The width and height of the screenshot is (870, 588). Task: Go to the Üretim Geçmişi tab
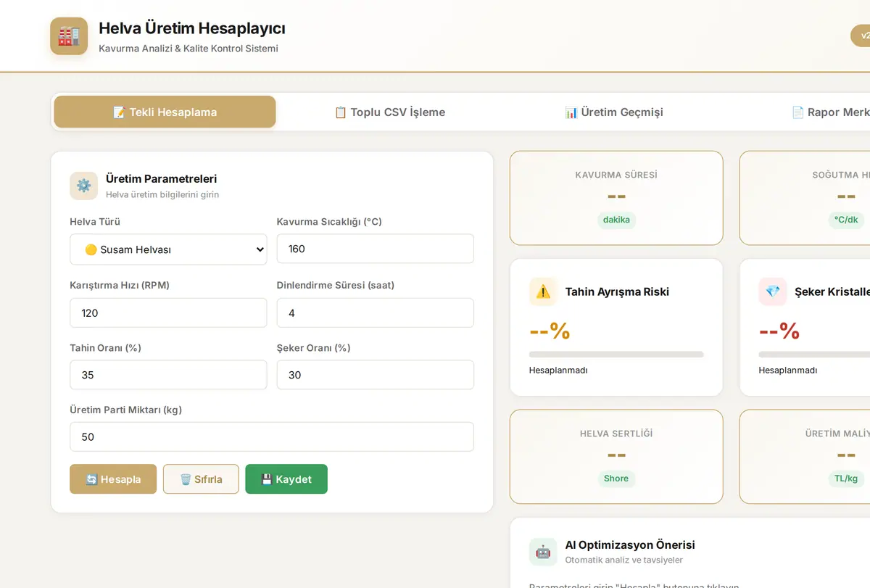click(x=614, y=112)
